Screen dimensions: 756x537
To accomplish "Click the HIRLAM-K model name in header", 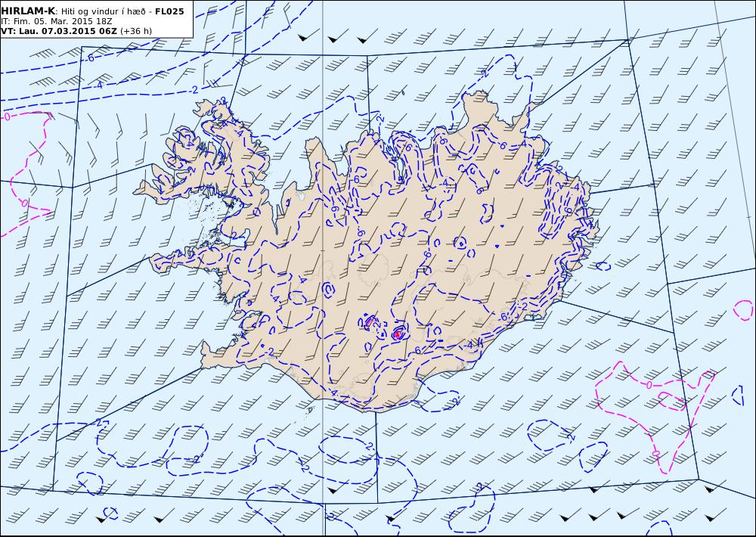I will point(28,11).
